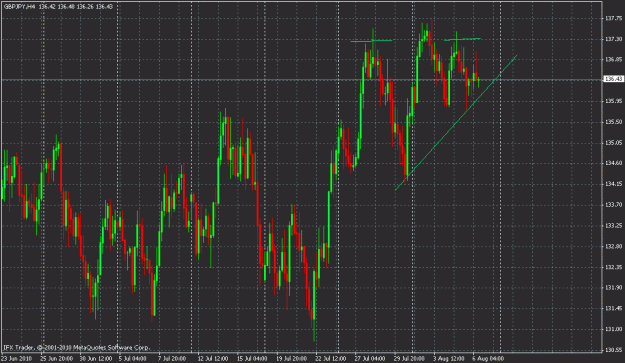Click the 132.35 price axis value
The height and width of the screenshot is (363, 625).
pos(614,267)
